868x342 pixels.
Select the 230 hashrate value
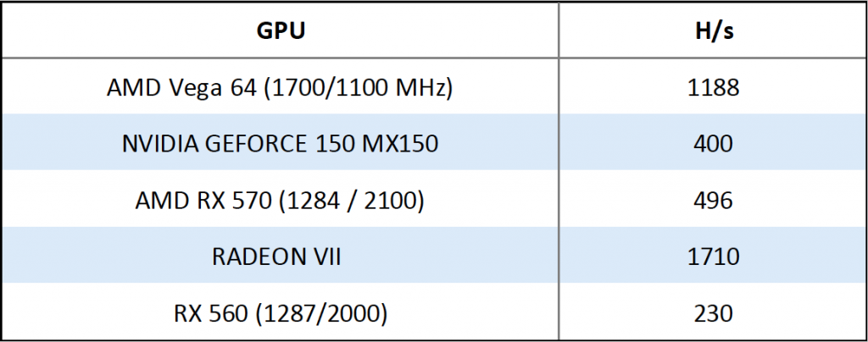point(712,313)
